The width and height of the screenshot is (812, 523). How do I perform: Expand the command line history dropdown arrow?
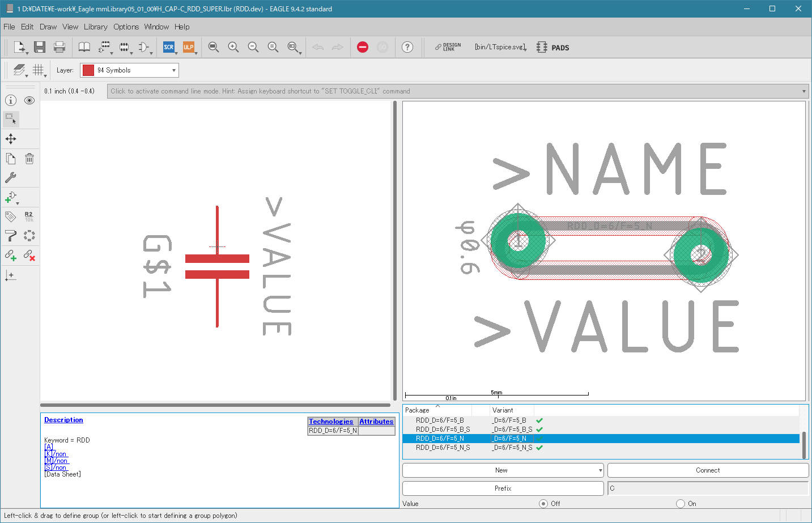coord(804,91)
